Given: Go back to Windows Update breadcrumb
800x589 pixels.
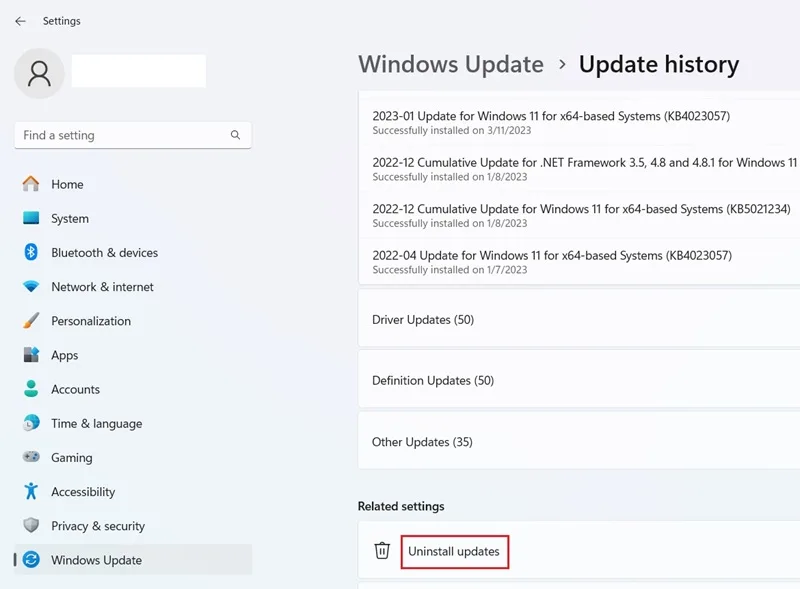Looking at the screenshot, I should pos(451,64).
